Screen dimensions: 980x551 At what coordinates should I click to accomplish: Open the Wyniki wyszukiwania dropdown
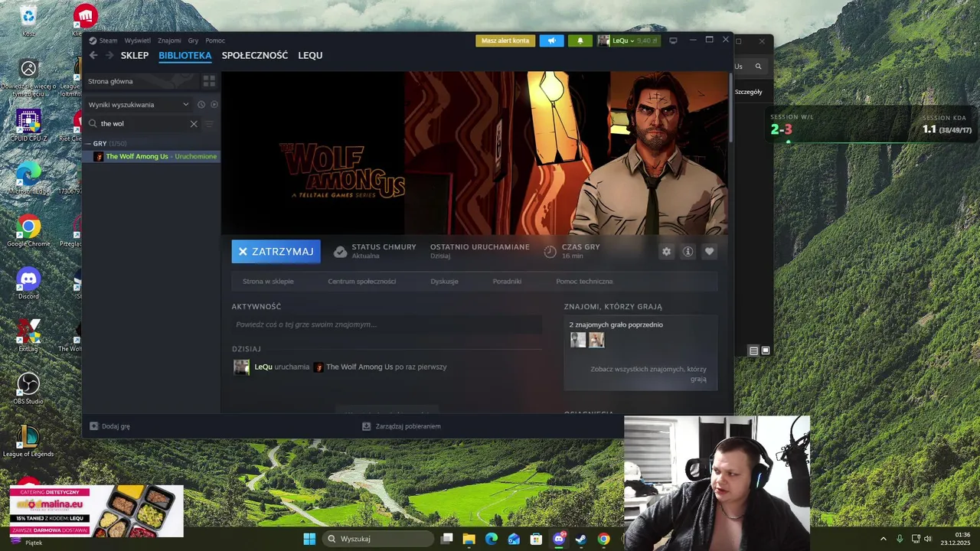(139, 105)
